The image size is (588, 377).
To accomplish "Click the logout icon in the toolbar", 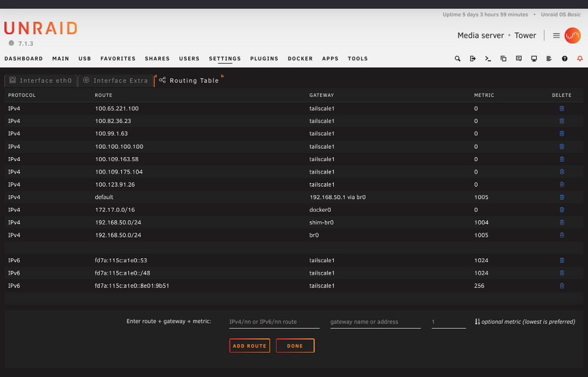I will pos(473,58).
